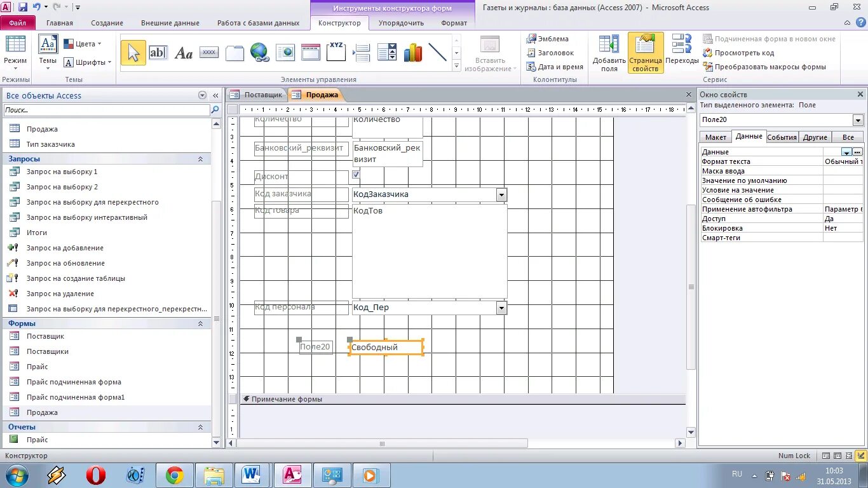Click the Undo arrow icon
868x488 pixels.
click(x=37, y=7)
